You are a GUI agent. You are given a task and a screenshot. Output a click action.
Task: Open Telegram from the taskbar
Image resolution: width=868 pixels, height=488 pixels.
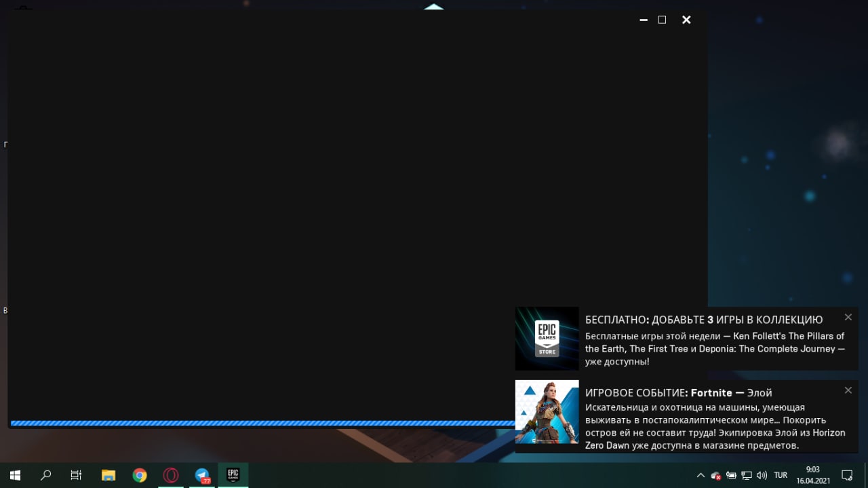coord(202,475)
